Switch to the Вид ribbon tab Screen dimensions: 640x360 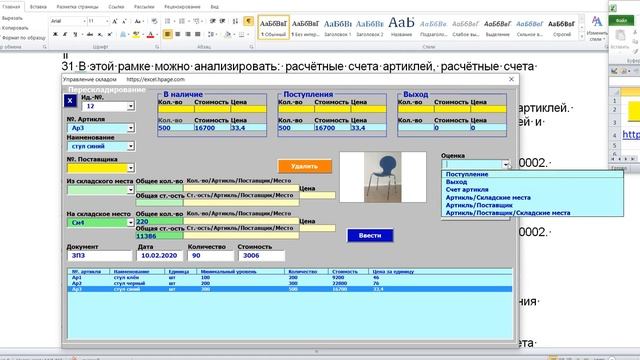click(x=214, y=7)
